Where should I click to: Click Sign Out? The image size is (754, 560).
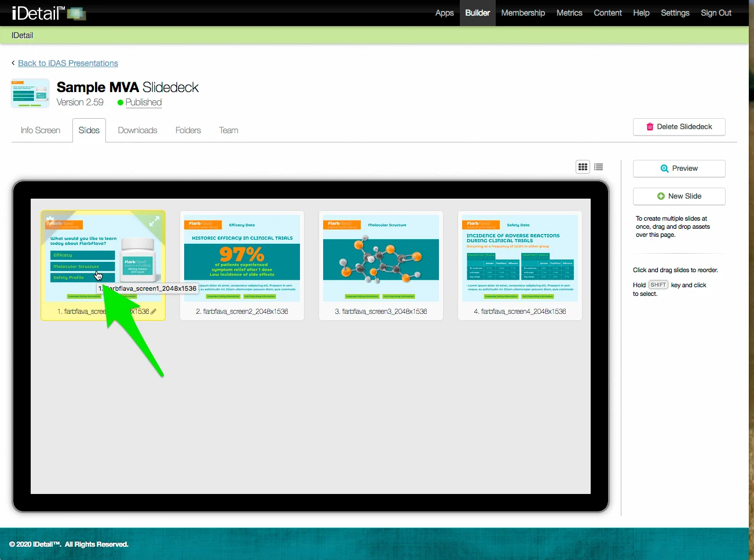click(716, 13)
